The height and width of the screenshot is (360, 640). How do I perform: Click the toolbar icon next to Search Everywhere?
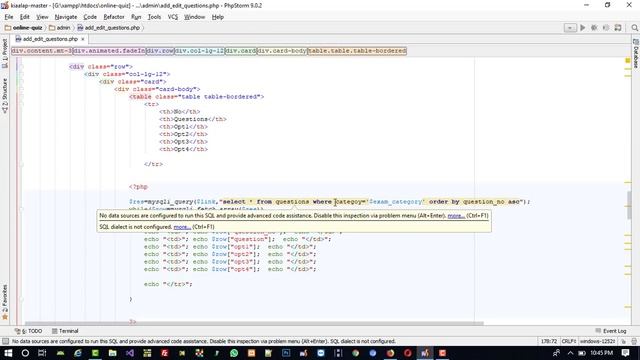[618, 28]
